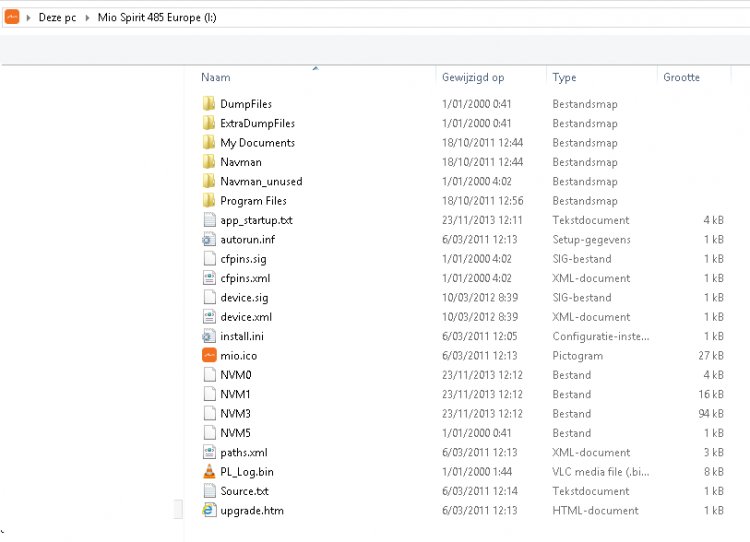Viewport: 750px width, 542px height.
Task: Click the NVM3 file icon
Action: 209,413
